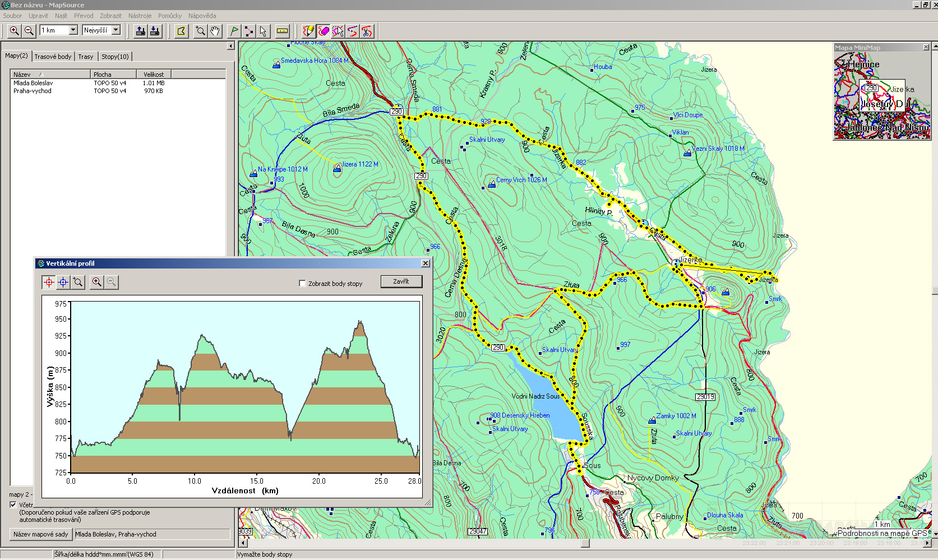Pick the Track divide scissors tool

coord(367,31)
